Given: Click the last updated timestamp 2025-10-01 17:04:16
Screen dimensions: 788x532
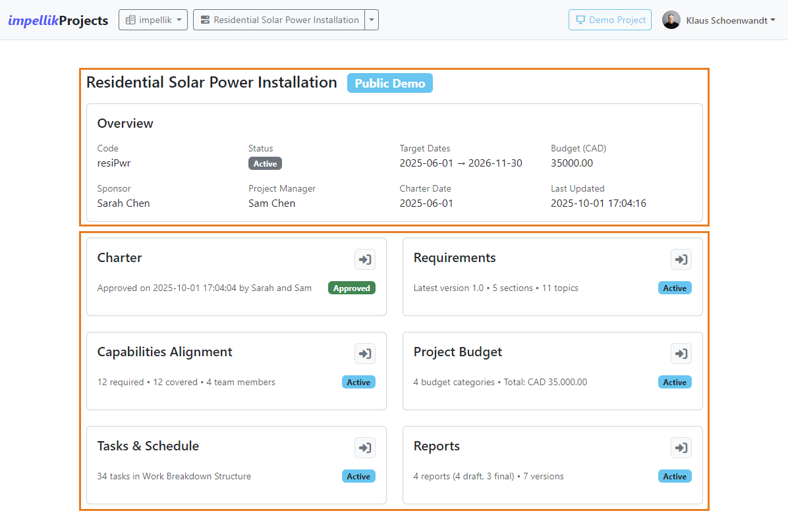Looking at the screenshot, I should point(598,203).
